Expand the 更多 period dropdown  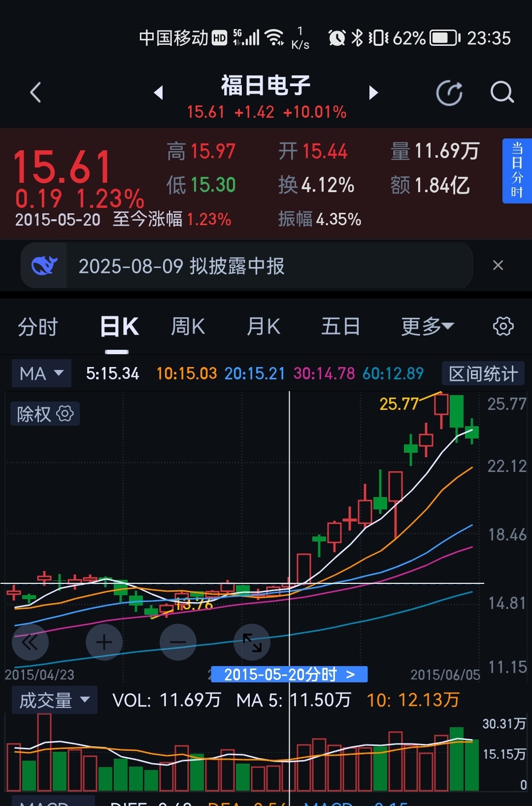[428, 327]
